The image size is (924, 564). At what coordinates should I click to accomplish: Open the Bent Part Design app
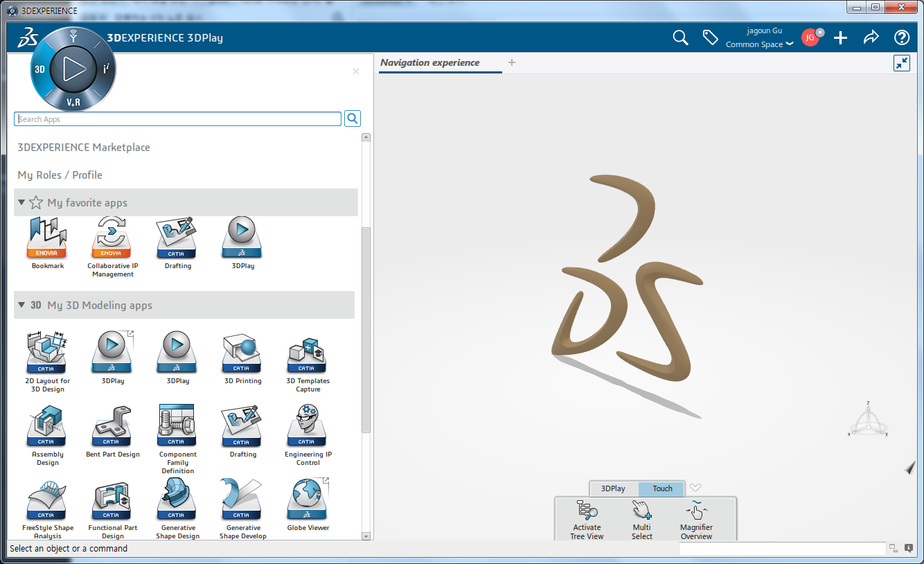pos(112,431)
